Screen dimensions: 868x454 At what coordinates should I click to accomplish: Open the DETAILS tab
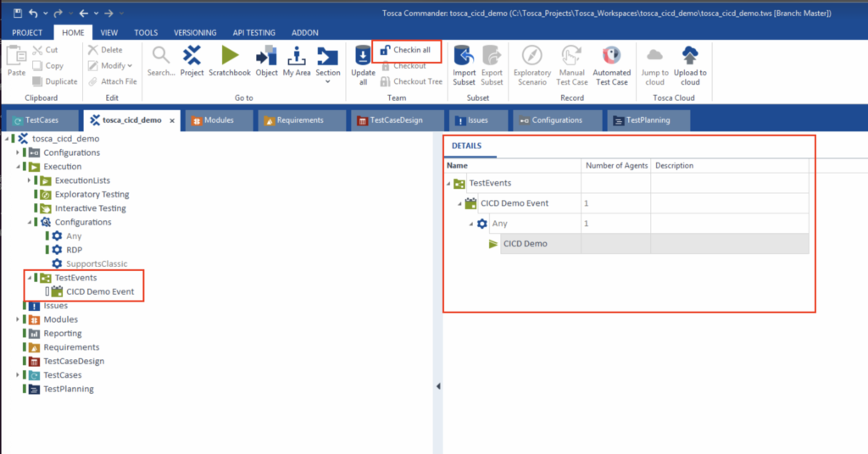click(467, 146)
